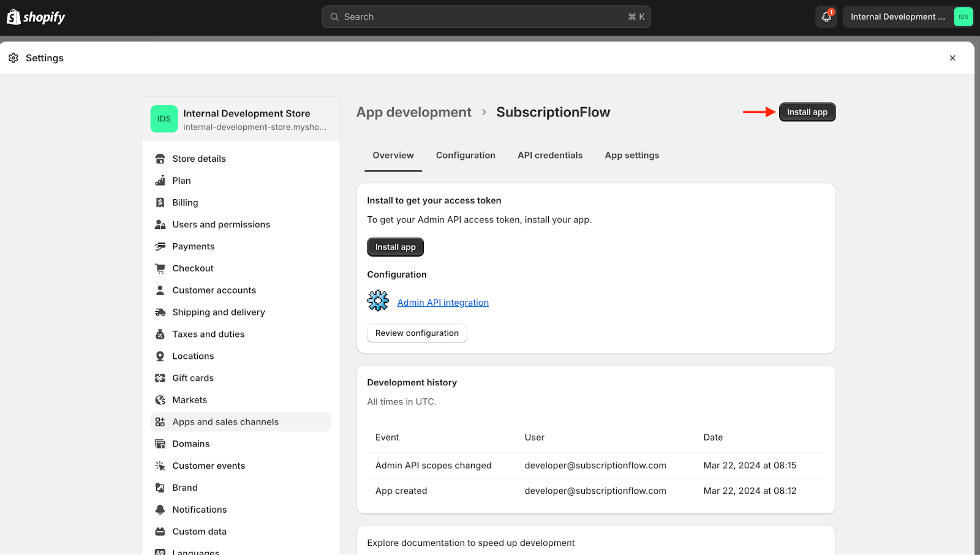Screen dimensions: 980x555
Task: Select Locations in sidebar
Action: click(241, 356)
